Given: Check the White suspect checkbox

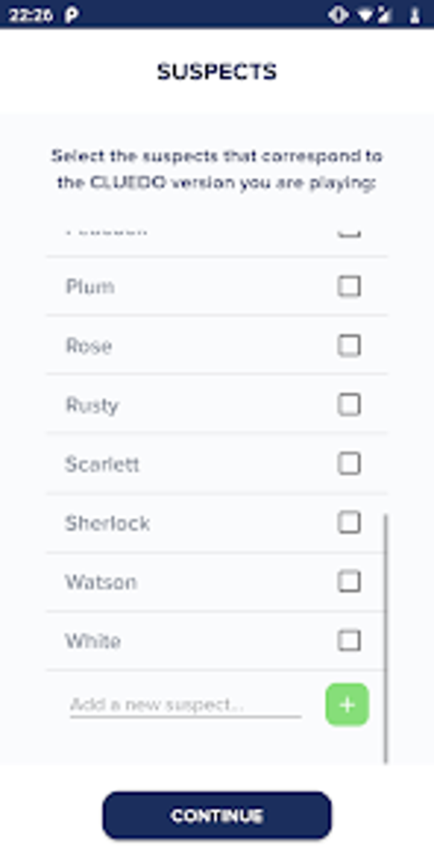Looking at the screenshot, I should (349, 641).
